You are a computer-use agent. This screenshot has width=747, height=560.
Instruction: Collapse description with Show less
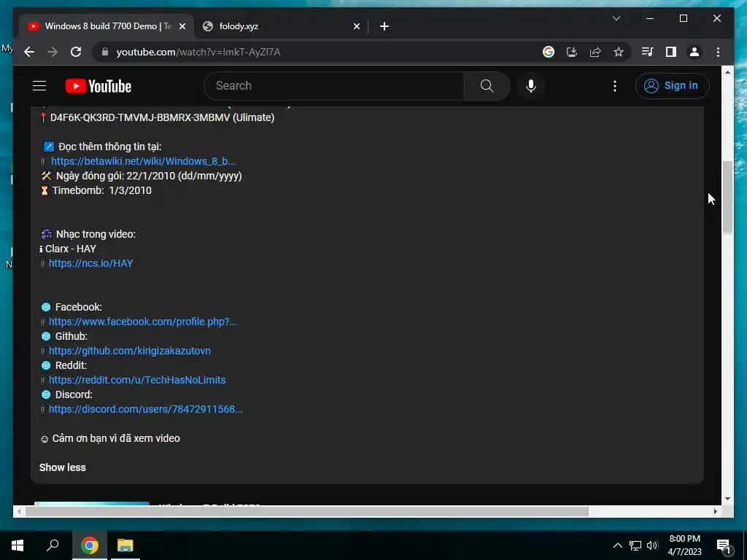coord(63,467)
